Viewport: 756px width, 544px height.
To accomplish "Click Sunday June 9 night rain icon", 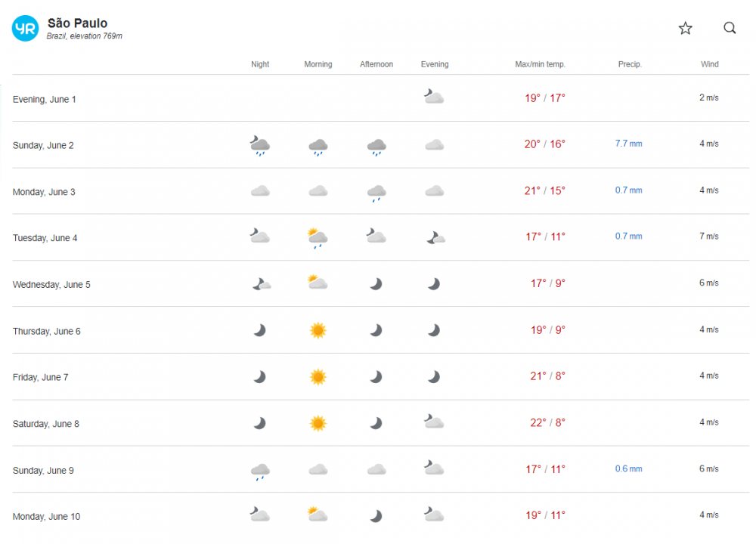I will (x=260, y=471).
